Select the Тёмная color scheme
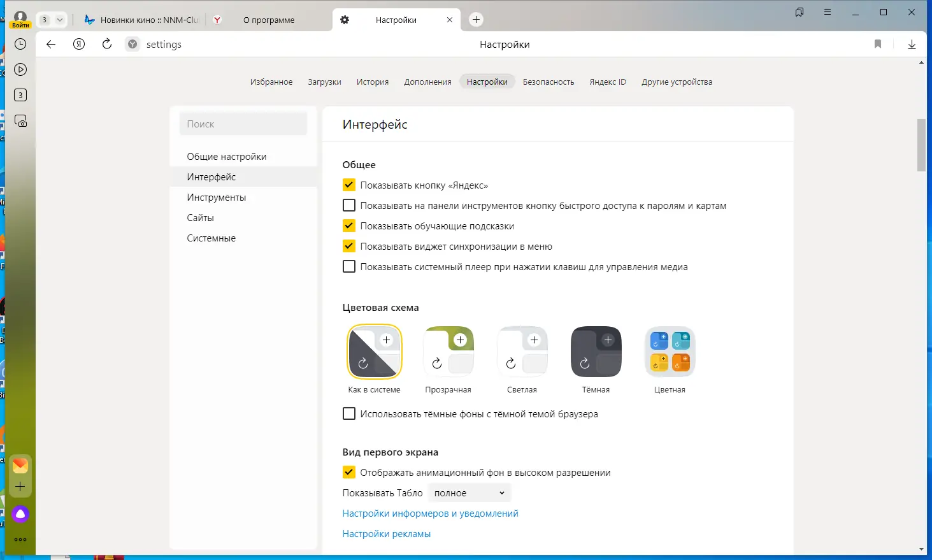This screenshot has width=932, height=560. pos(596,352)
